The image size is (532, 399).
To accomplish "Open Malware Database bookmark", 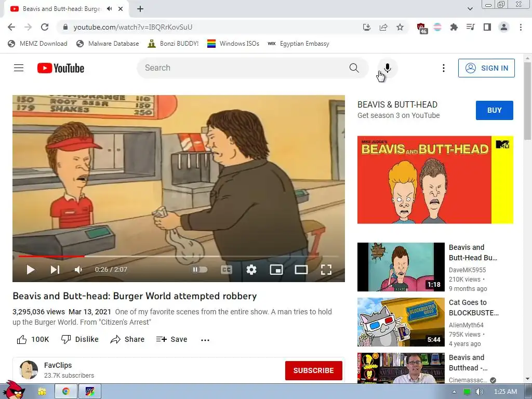I will click(108, 44).
